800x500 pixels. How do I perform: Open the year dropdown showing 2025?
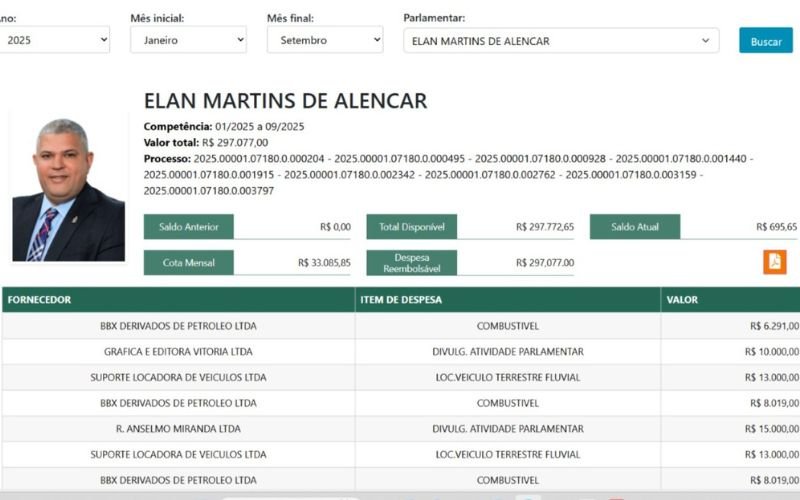coord(55,40)
